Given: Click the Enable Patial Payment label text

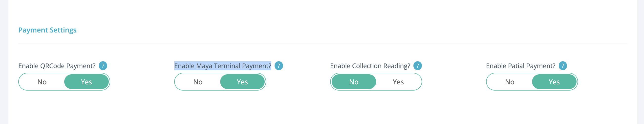Looking at the screenshot, I should 520,66.
